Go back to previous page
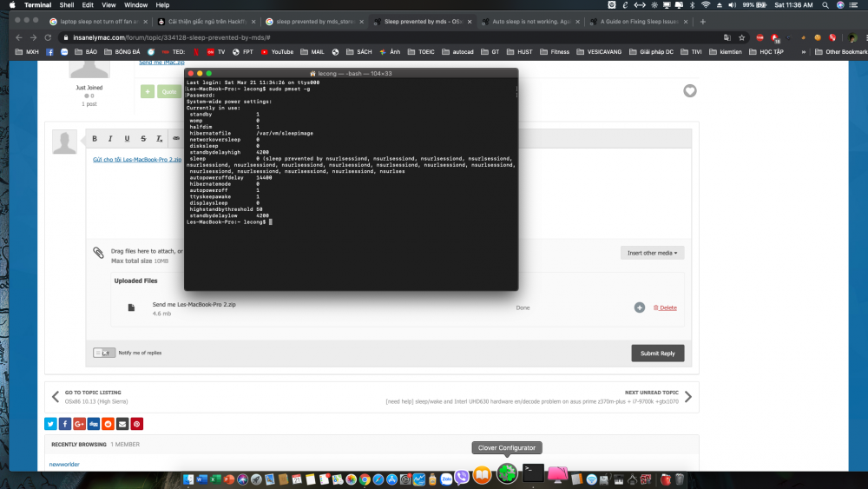Viewport: 868px width, 489px height. [19, 37]
